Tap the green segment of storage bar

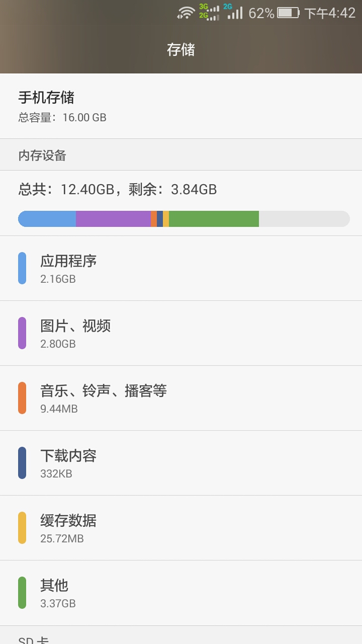(214, 219)
